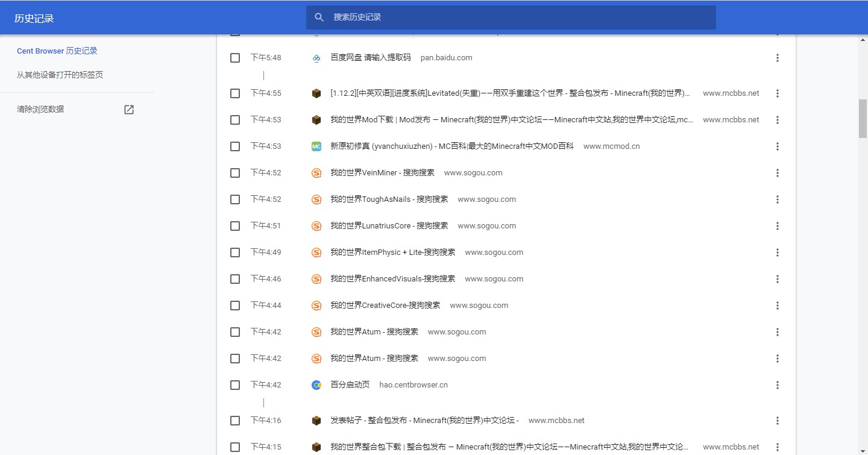Viewport: 868px width, 455px height.
Task: Open the more-actions menu for Levitated(失重) entry
Action: tap(778, 93)
